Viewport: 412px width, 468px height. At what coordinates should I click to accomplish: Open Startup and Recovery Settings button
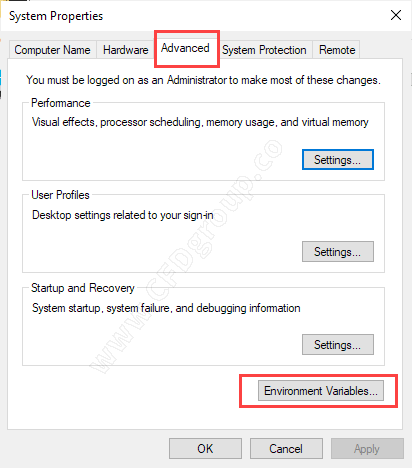pyautogui.click(x=338, y=345)
